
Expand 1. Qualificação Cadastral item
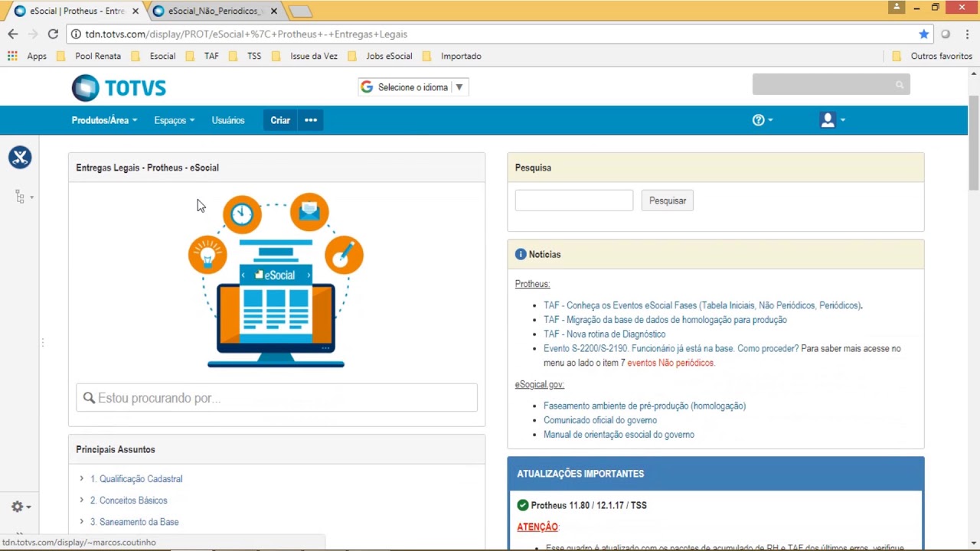click(x=82, y=479)
